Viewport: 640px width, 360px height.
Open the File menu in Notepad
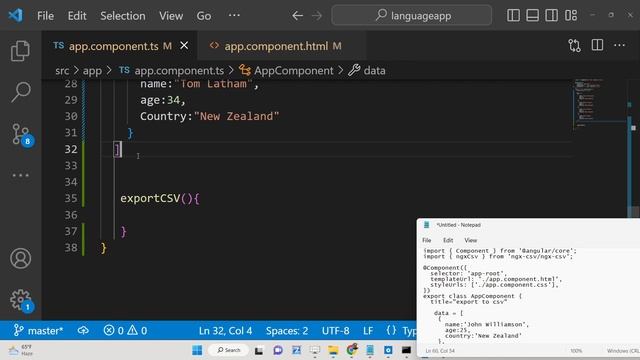click(427, 240)
